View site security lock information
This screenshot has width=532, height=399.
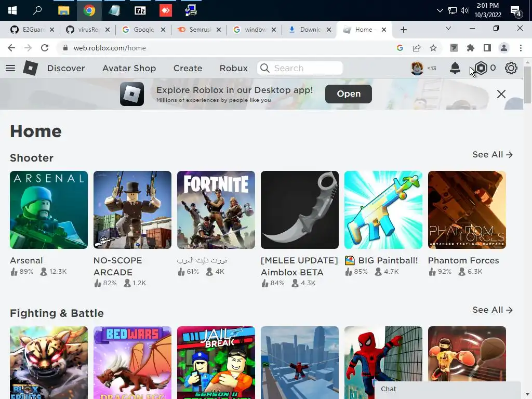pyautogui.click(x=65, y=48)
